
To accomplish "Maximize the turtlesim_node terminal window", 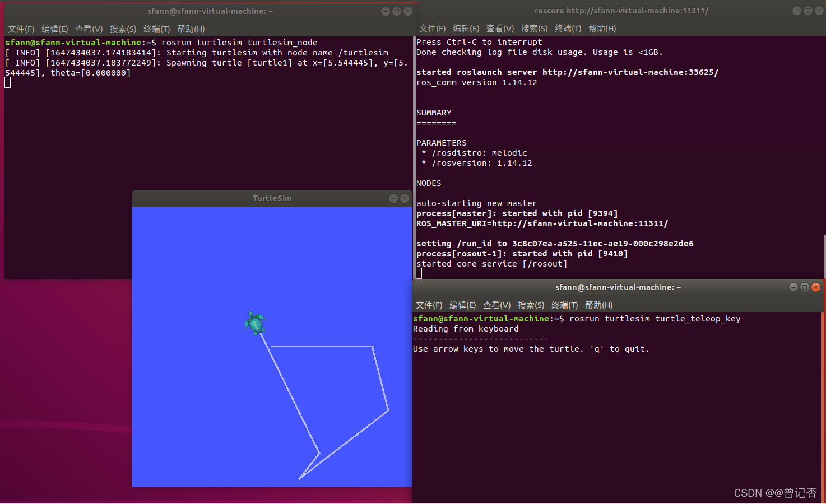I will coord(397,11).
